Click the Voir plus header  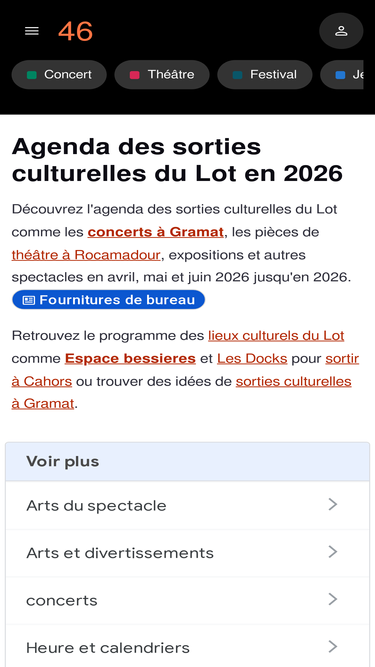(x=188, y=462)
